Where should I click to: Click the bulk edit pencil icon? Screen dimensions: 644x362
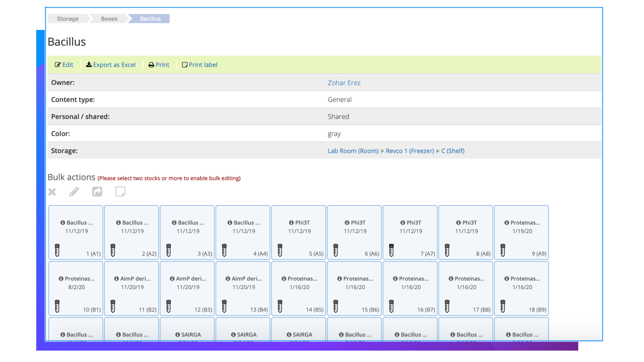tap(74, 192)
